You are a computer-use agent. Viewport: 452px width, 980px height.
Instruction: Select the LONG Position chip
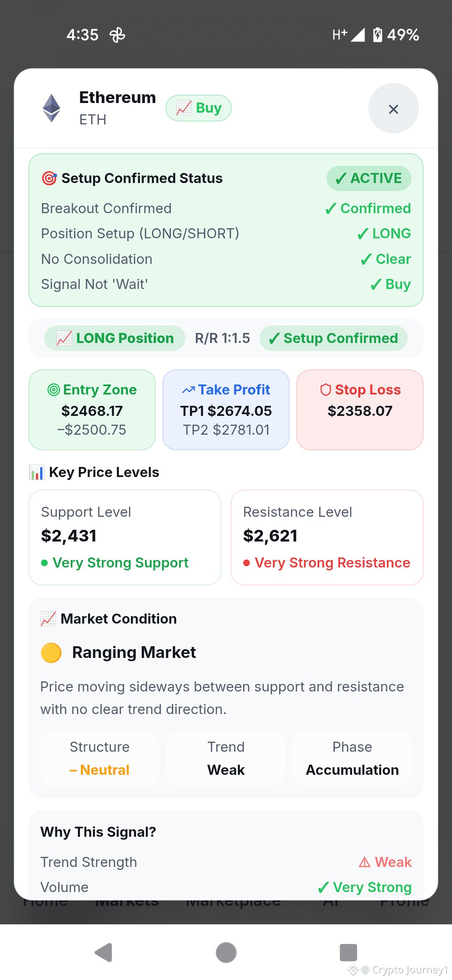click(x=115, y=338)
